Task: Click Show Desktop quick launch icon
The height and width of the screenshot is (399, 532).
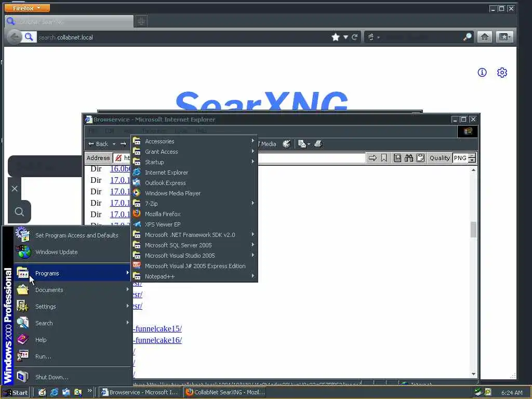Action: pos(42,392)
